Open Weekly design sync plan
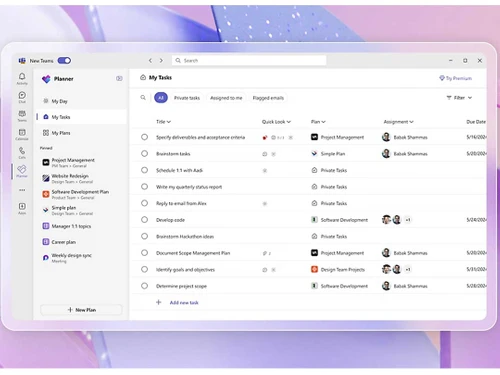Image resolution: width=500 pixels, height=375 pixels. click(81, 258)
